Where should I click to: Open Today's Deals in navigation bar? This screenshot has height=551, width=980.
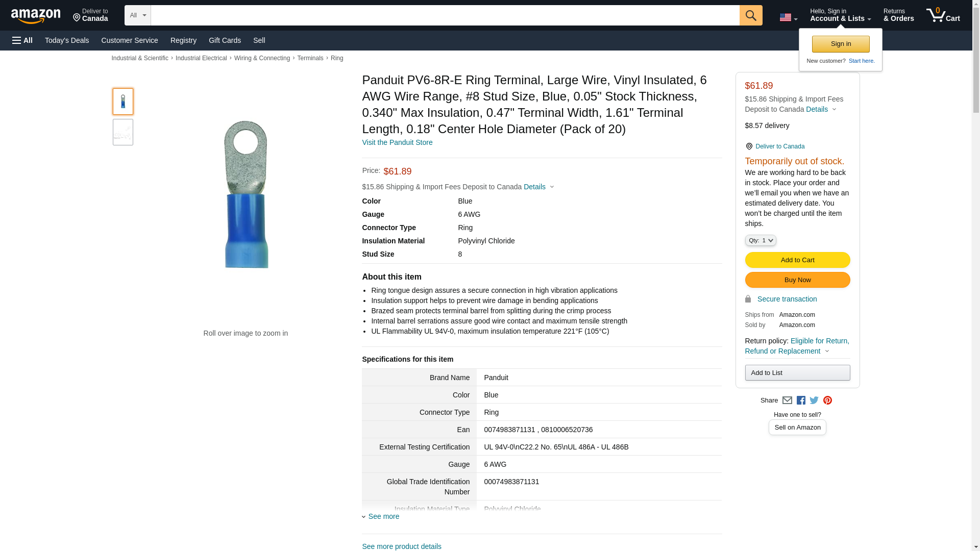click(x=67, y=40)
